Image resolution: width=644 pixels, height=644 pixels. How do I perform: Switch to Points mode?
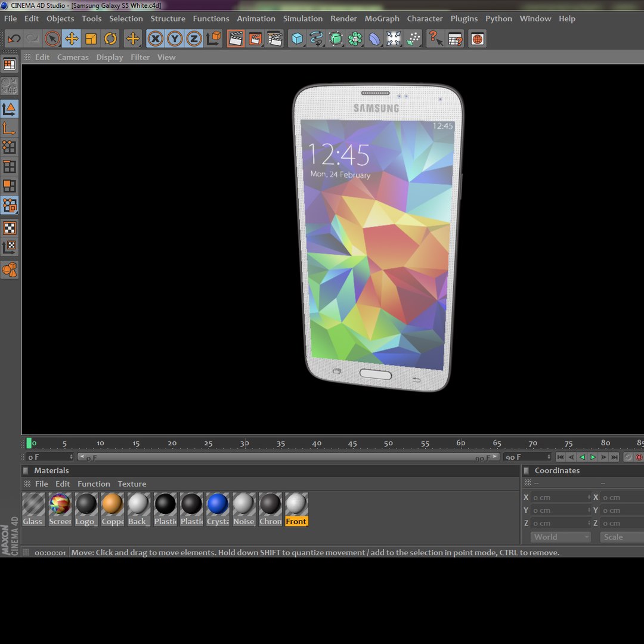[10, 147]
